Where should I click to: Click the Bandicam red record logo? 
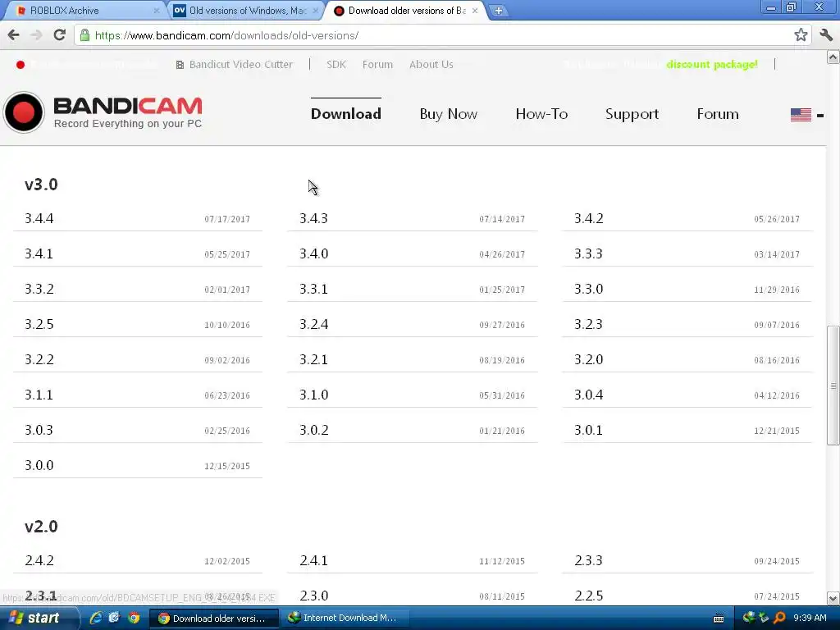pos(24,112)
